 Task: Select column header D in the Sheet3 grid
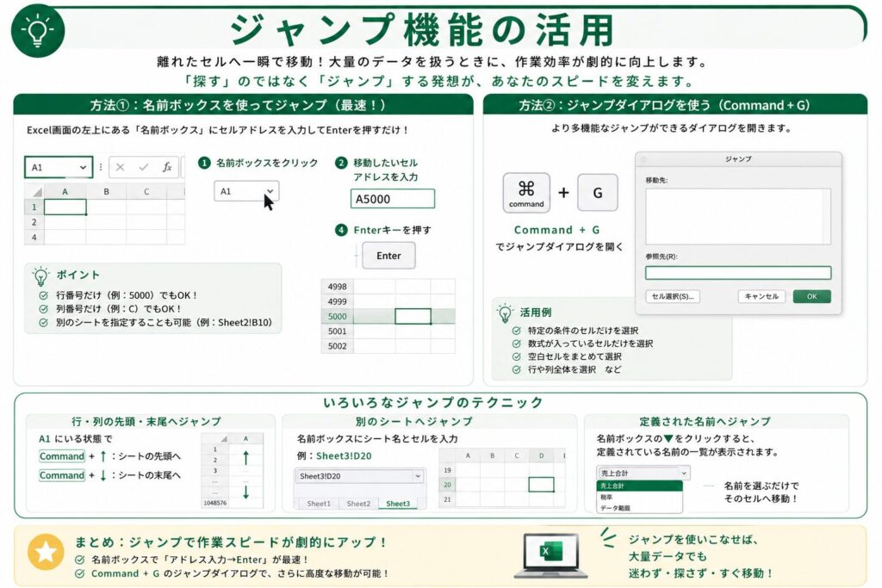click(x=541, y=456)
